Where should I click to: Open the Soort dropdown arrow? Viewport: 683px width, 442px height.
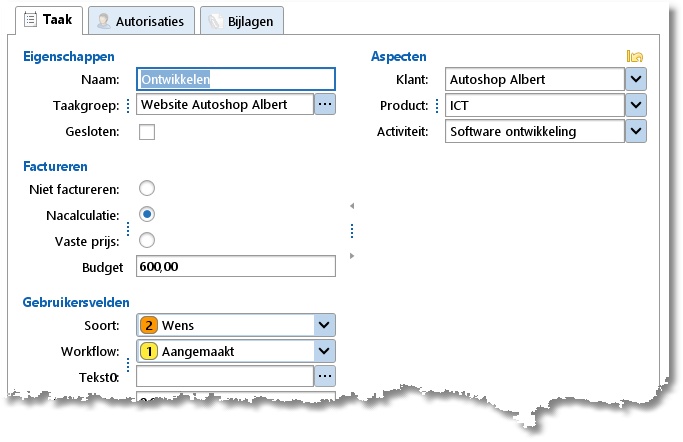323,325
